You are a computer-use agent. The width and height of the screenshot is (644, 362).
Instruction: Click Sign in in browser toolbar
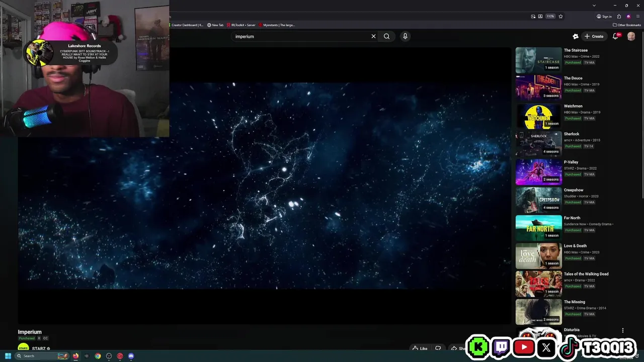[x=604, y=16]
